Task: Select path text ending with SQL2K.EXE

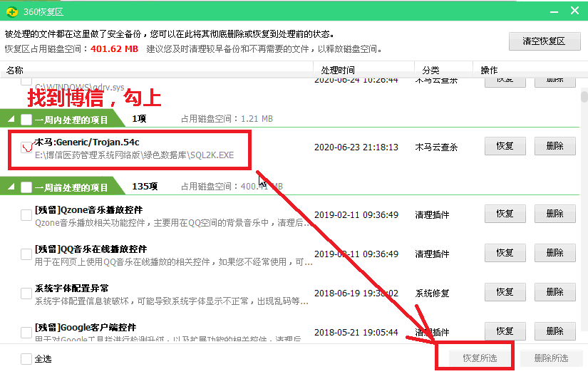Action: pos(134,155)
